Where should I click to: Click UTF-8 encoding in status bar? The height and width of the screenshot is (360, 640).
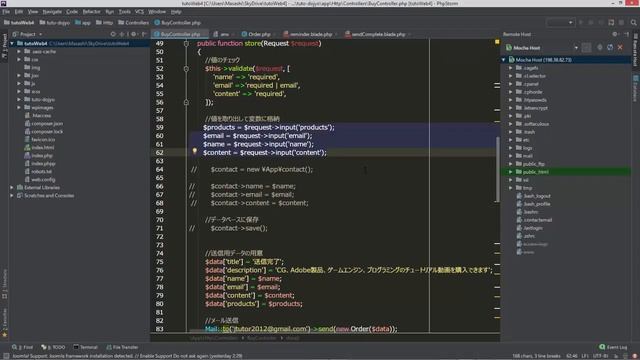pyautogui.click(x=600, y=356)
